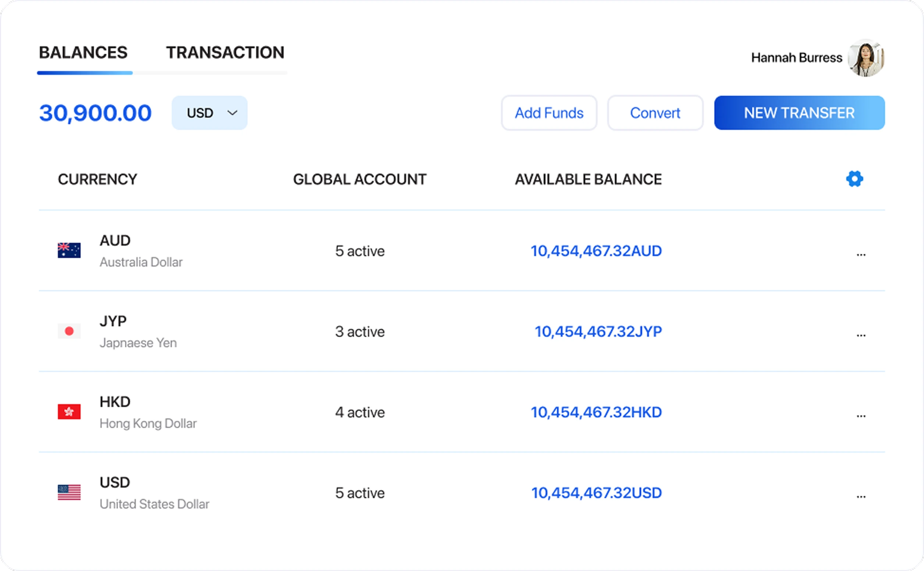This screenshot has height=571, width=924.
Task: Click the Japanese flag icon
Action: [69, 331]
